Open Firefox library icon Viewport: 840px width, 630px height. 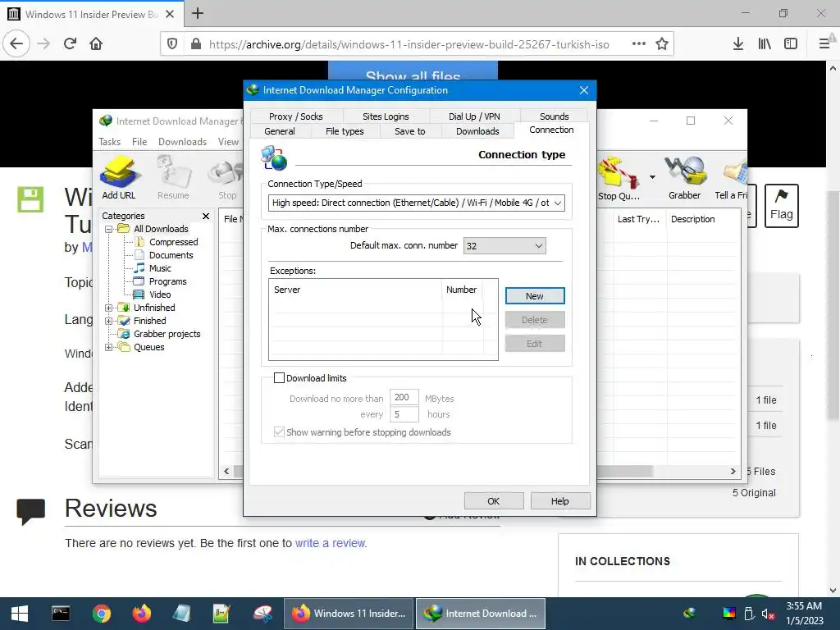point(765,44)
